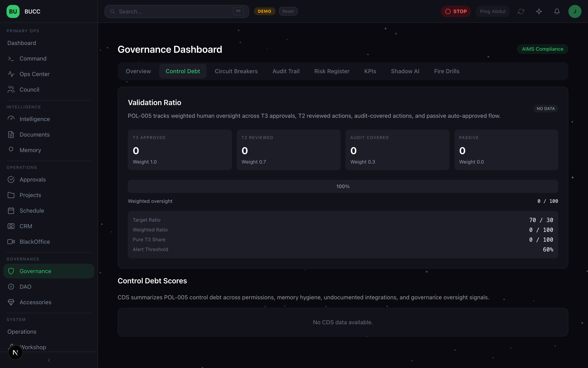Select the Control Debt tab
The height and width of the screenshot is (368, 588).
click(x=183, y=71)
